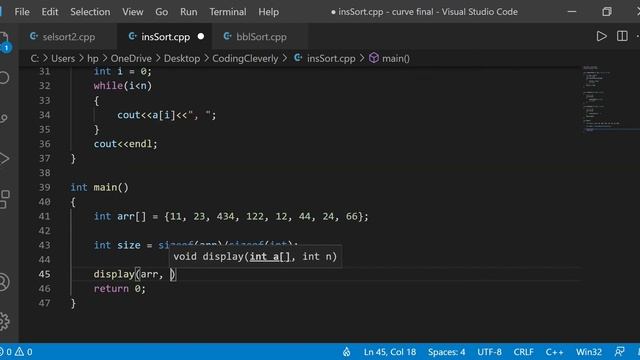Viewport: 640px width, 360px height.
Task: Click the 'return 0;' statement
Action: (x=120, y=289)
